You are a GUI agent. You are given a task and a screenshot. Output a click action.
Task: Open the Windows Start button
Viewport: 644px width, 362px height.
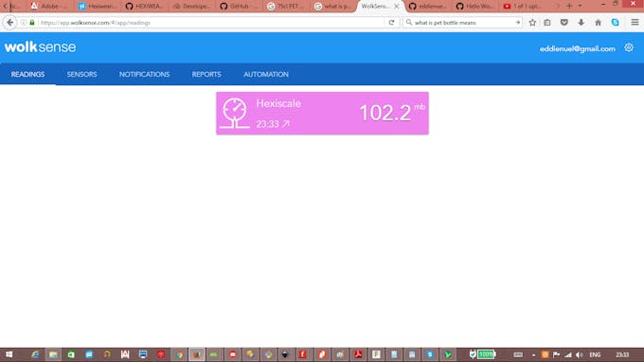[9, 354]
